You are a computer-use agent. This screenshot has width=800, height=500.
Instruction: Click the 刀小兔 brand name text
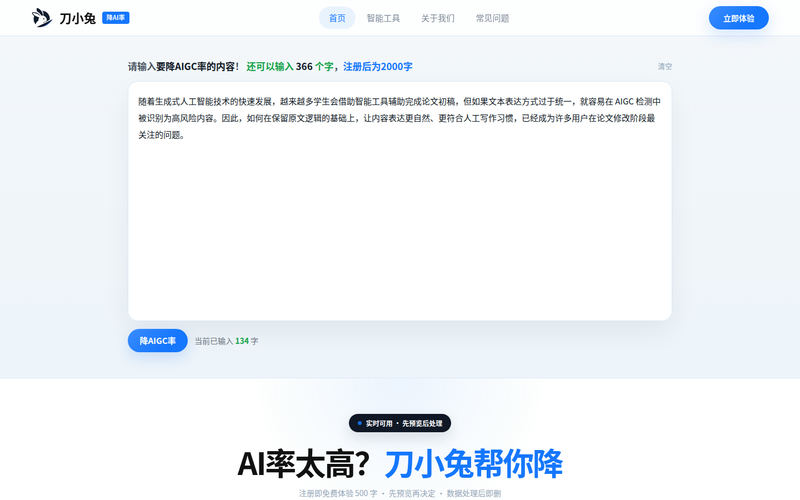click(78, 18)
